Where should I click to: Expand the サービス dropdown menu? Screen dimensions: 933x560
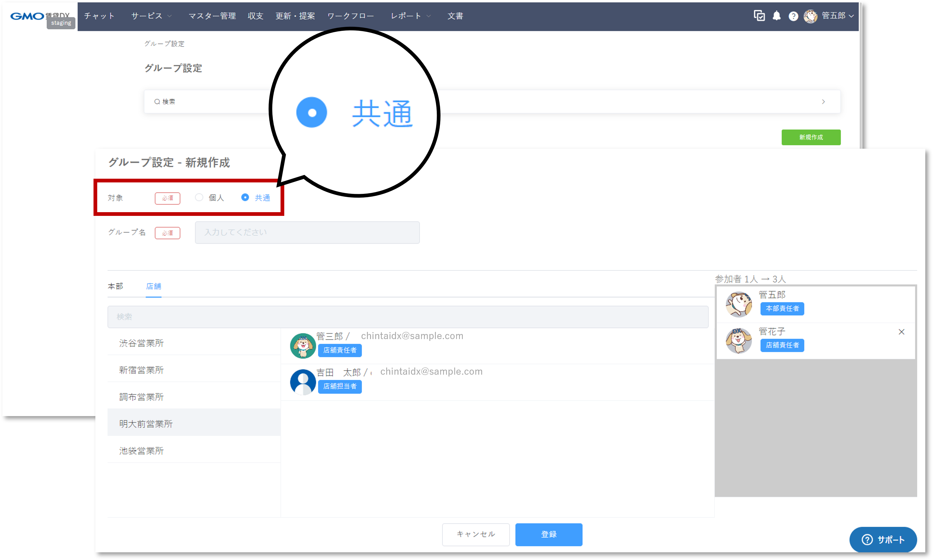150,16
